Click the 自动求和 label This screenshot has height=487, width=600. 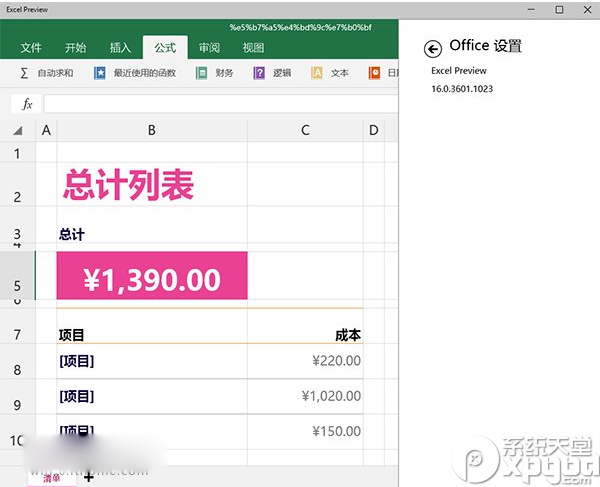(x=55, y=73)
